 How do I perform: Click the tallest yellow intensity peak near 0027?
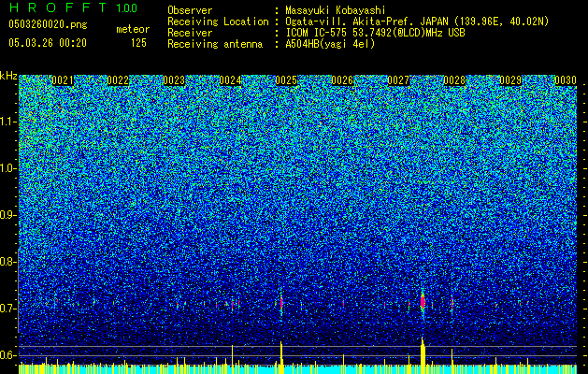(423, 355)
